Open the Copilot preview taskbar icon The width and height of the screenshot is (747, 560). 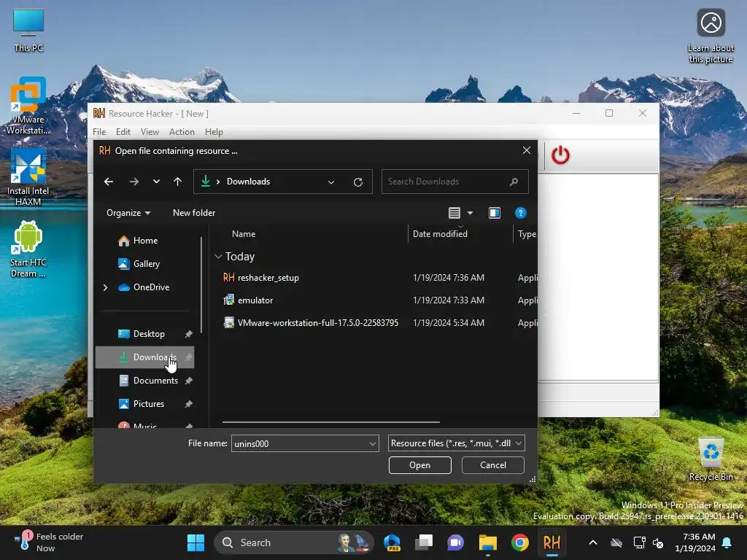coord(392,542)
